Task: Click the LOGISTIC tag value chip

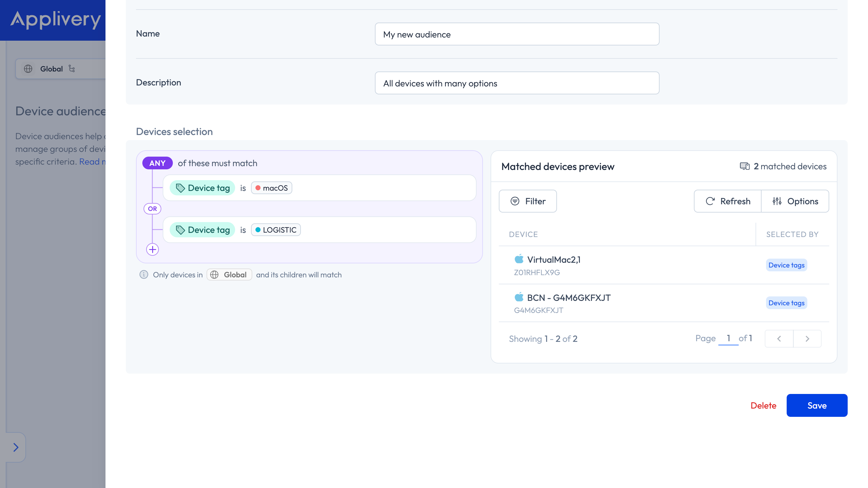Action: [x=276, y=230]
